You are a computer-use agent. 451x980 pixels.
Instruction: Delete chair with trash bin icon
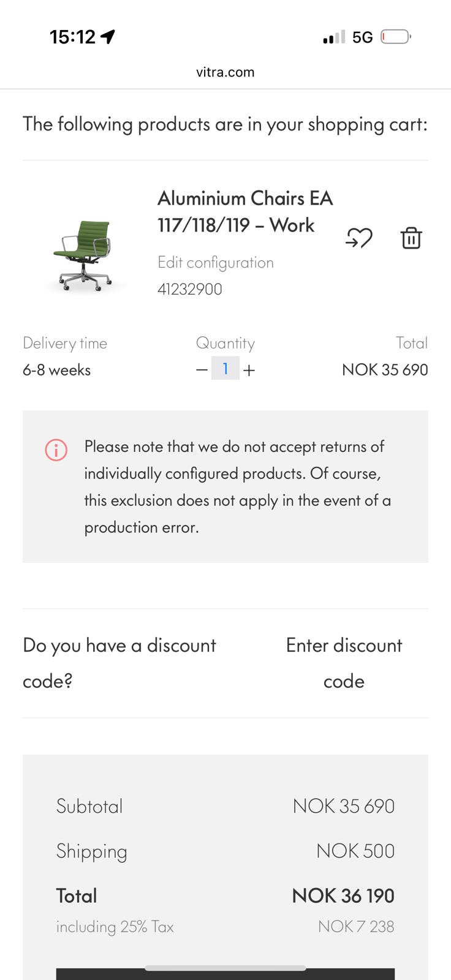pyautogui.click(x=411, y=238)
